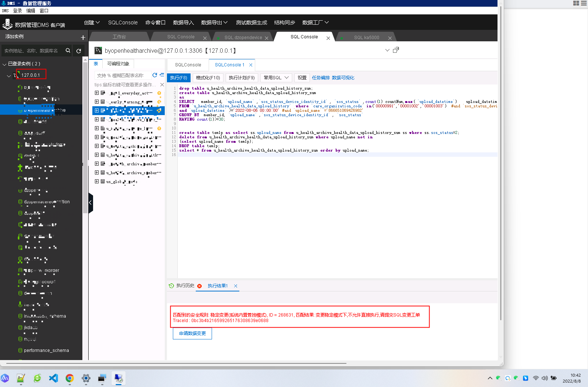588x387 pixels.
Task: Open the 数据导出 dropdown menu
Action: (215, 23)
